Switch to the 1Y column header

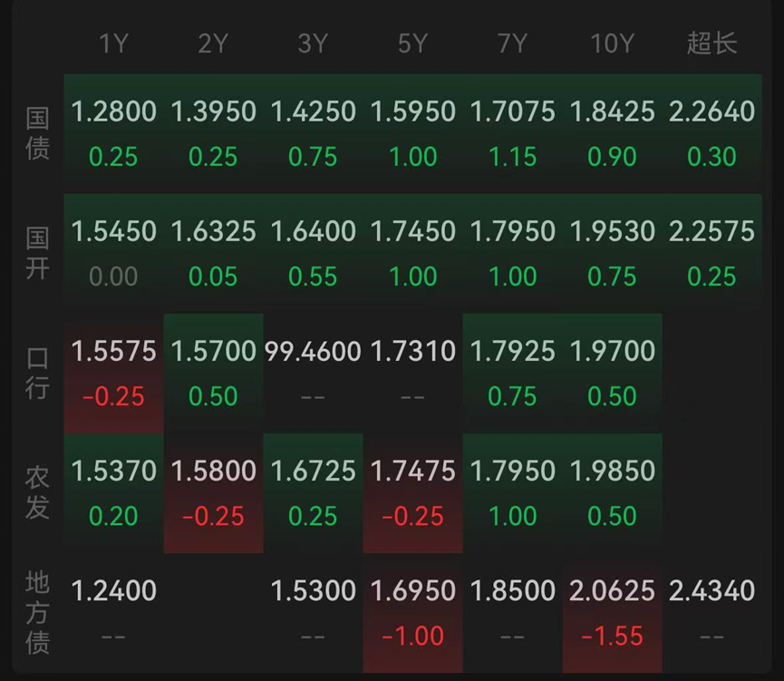tap(112, 42)
